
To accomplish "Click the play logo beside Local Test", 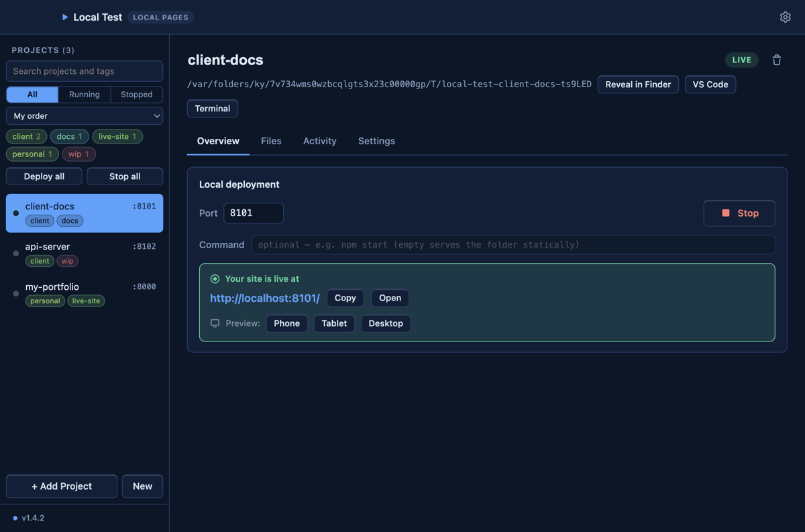I will pyautogui.click(x=65, y=17).
